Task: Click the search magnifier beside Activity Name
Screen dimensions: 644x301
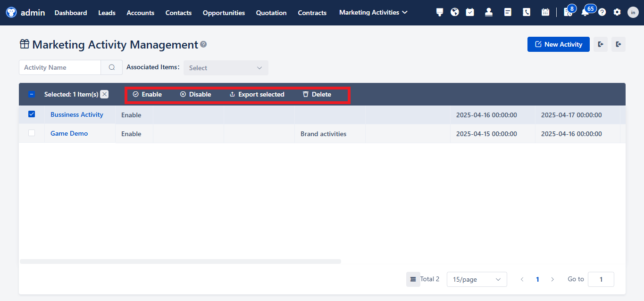Action: (111, 67)
